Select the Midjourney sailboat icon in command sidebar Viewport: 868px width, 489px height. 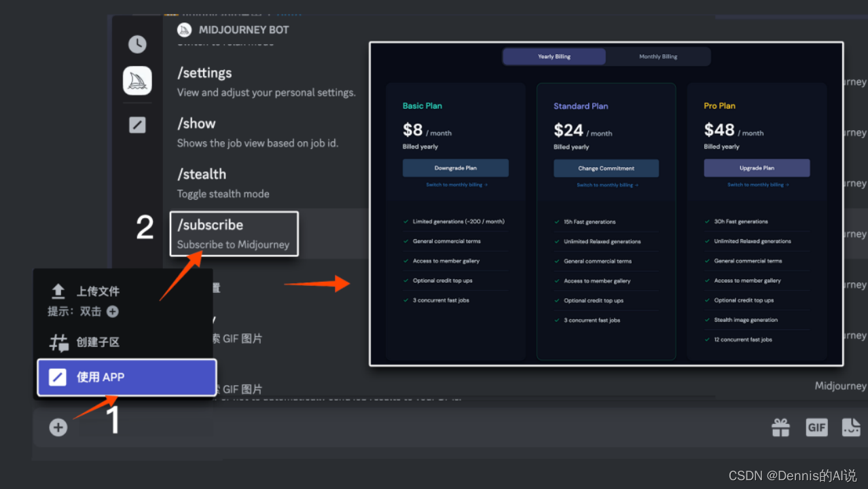137,81
